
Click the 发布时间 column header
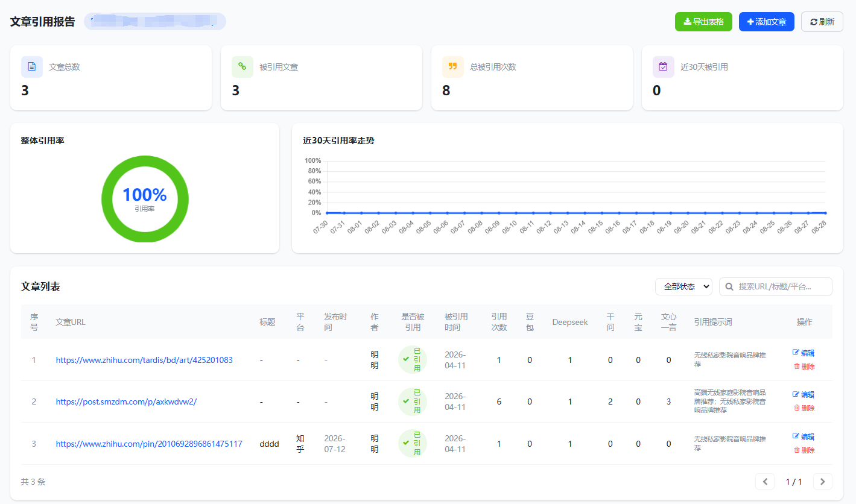[x=335, y=322]
